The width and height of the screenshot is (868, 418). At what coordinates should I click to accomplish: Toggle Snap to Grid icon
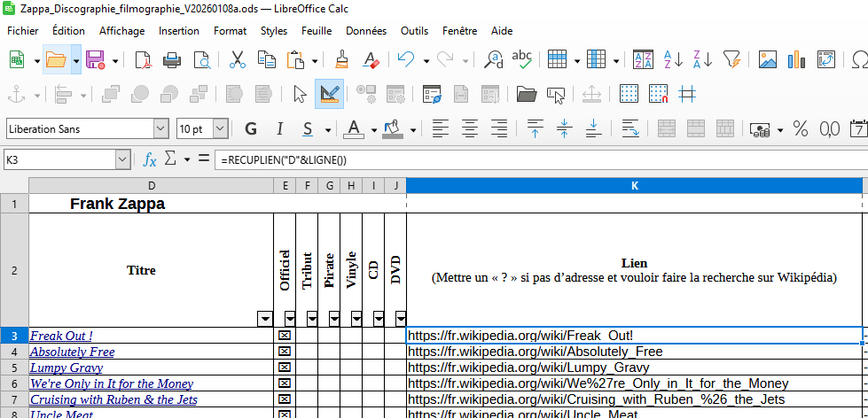[x=658, y=94]
